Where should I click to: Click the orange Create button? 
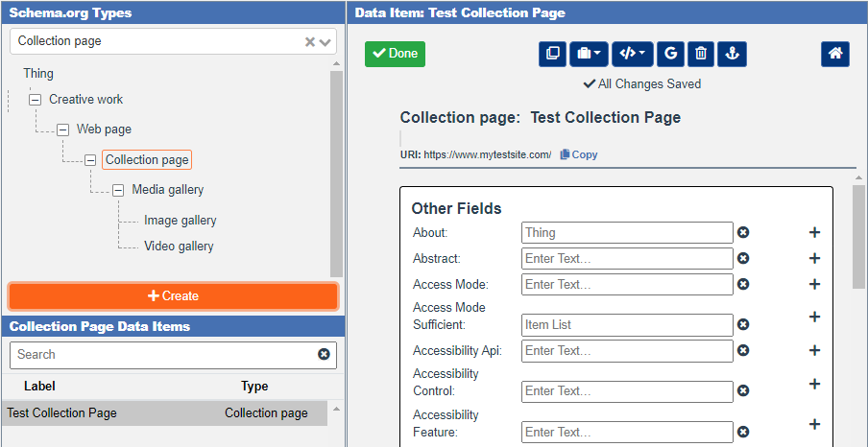173,296
